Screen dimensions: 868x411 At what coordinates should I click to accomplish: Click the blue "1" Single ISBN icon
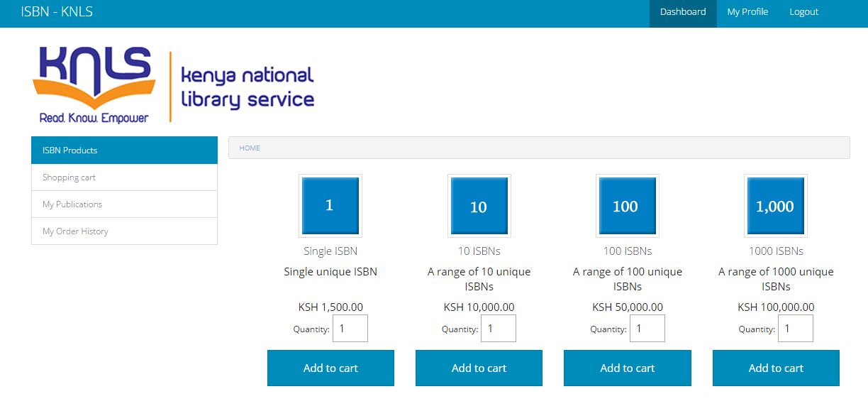(x=330, y=206)
